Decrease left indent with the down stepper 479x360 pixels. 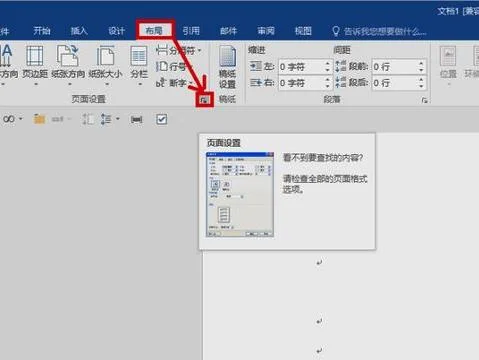point(328,70)
